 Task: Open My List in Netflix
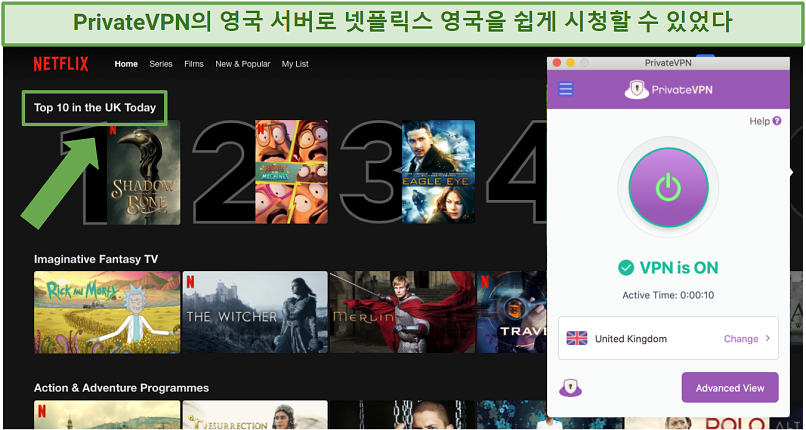(295, 64)
